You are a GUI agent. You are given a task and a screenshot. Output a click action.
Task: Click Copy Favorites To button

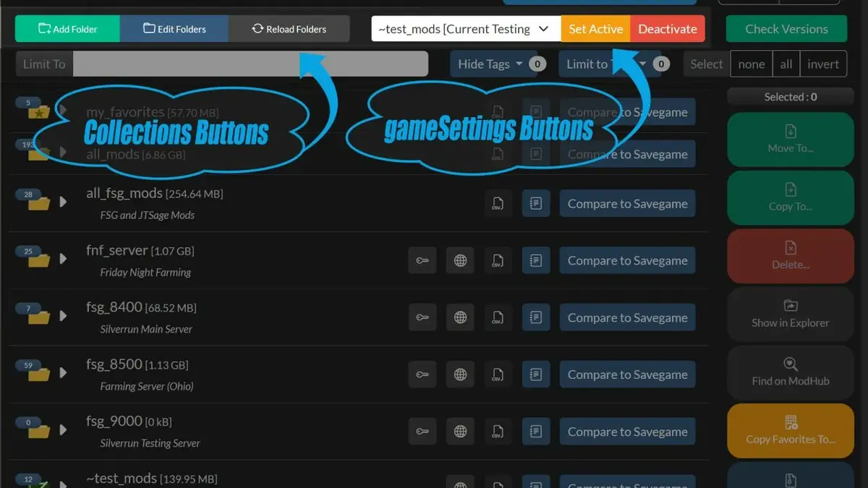(790, 431)
